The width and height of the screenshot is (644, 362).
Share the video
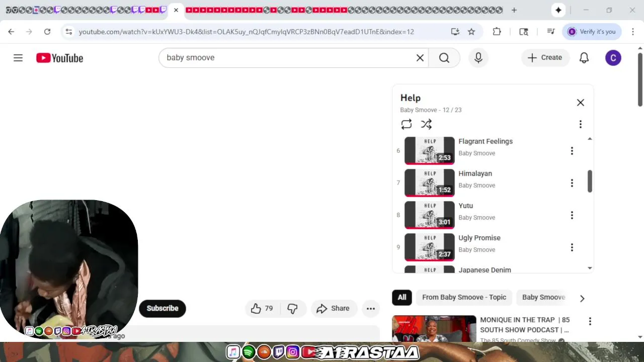point(334,309)
